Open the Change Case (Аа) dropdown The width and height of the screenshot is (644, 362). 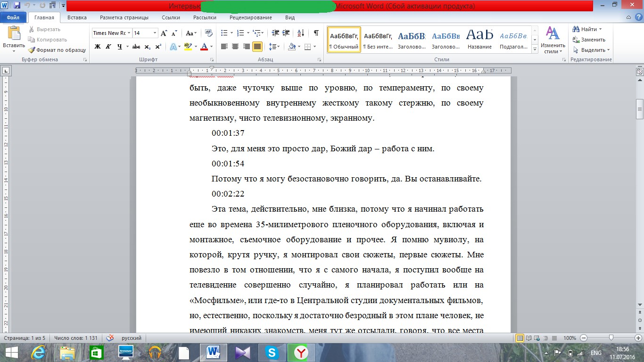click(x=190, y=33)
